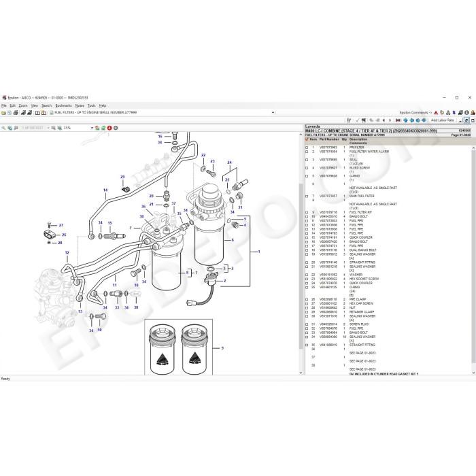Viewport: 476px width, 476px height.
Task: Click the rightmost pane layout icon
Action: click(473, 120)
